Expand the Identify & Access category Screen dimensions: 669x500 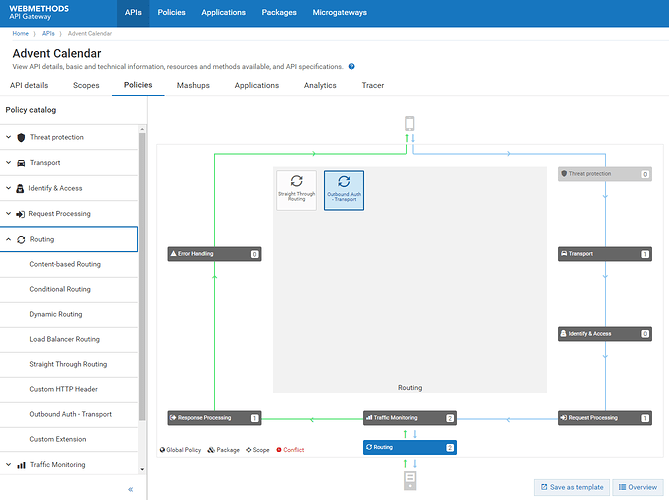[x=68, y=188]
